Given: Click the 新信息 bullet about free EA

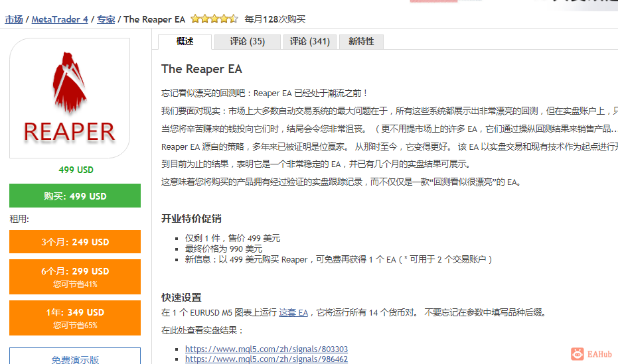Looking at the screenshot, I should (x=339, y=259).
